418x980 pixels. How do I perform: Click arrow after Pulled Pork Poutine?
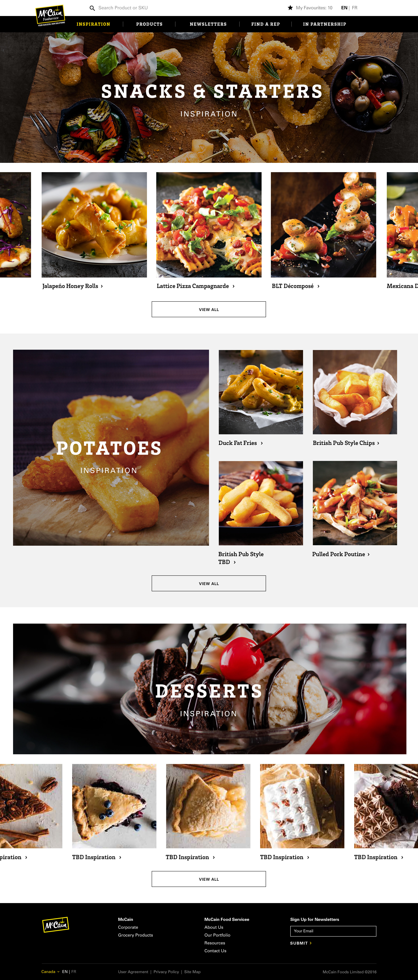pos(369,554)
